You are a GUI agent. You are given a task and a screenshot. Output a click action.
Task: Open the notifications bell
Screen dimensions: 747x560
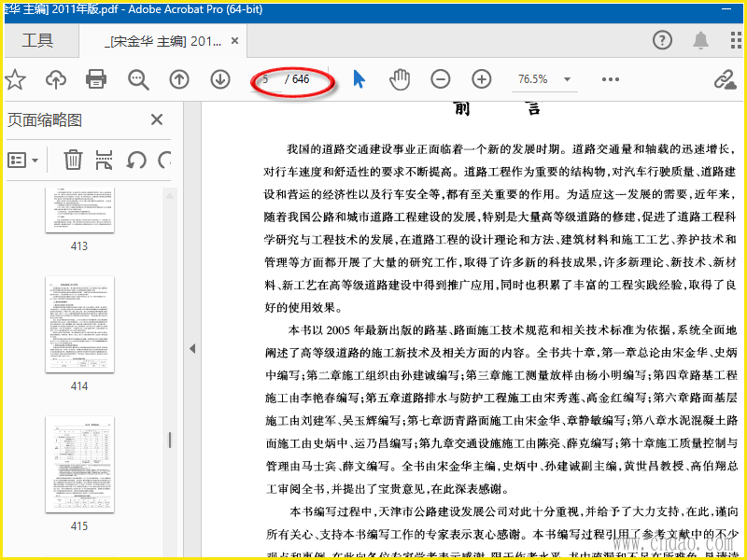point(700,40)
